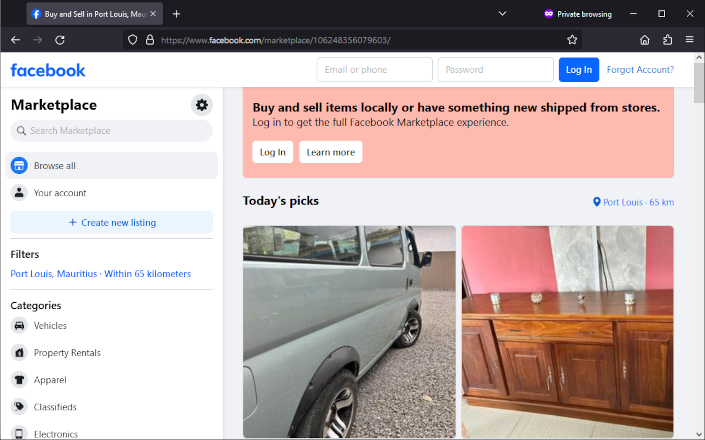Open the gray van listing photo

349,332
